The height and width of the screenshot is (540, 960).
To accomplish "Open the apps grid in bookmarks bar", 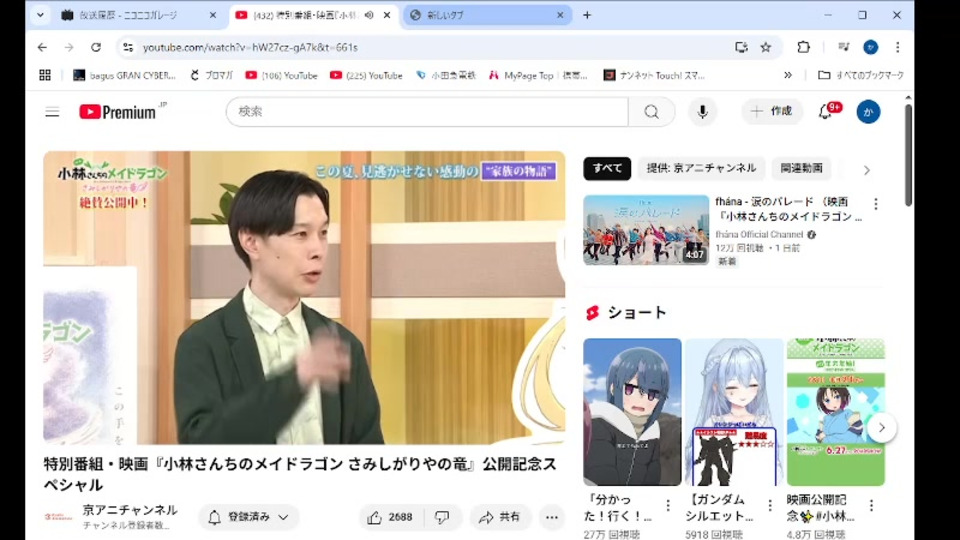I will pyautogui.click(x=45, y=75).
